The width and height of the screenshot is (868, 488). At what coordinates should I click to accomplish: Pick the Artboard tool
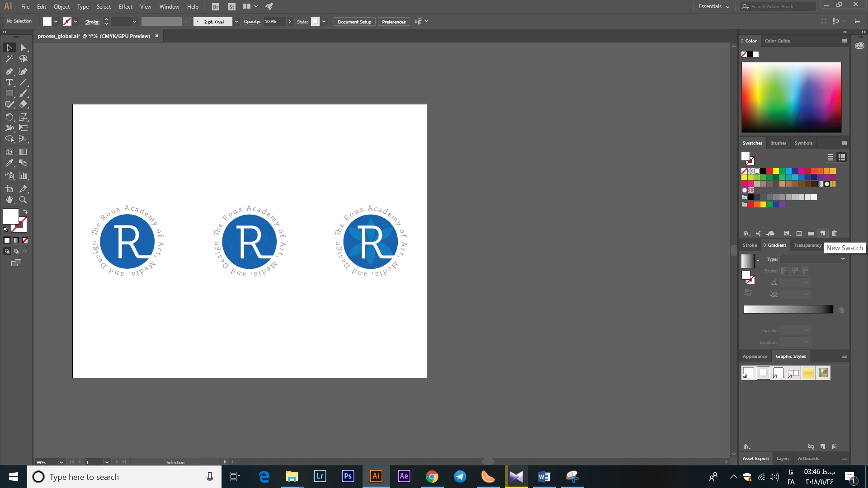coord(9,189)
